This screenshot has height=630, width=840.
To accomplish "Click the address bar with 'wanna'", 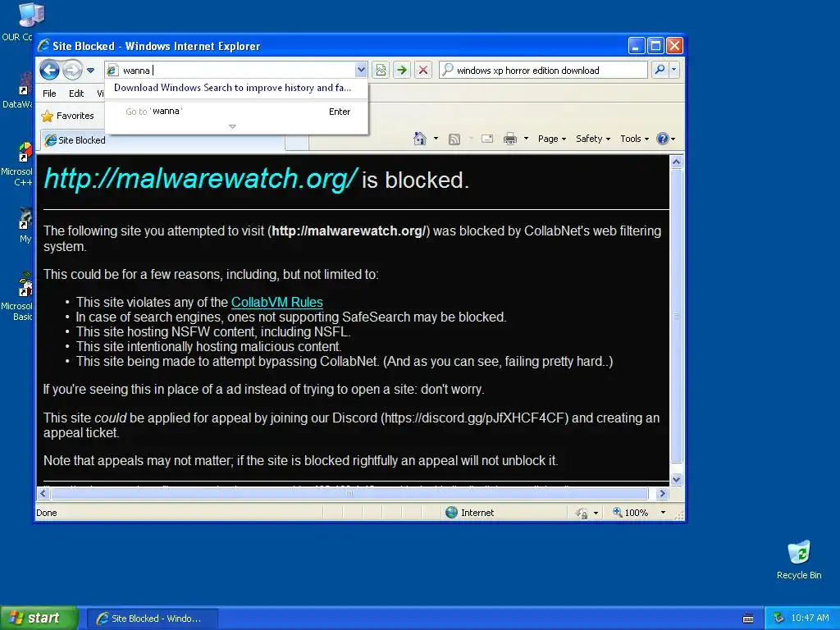I will (231, 71).
